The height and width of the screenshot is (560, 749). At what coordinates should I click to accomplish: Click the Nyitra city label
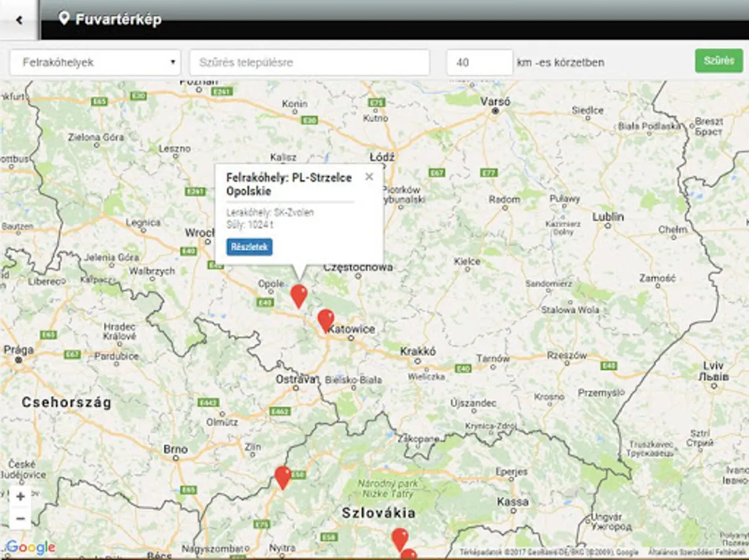[283, 548]
